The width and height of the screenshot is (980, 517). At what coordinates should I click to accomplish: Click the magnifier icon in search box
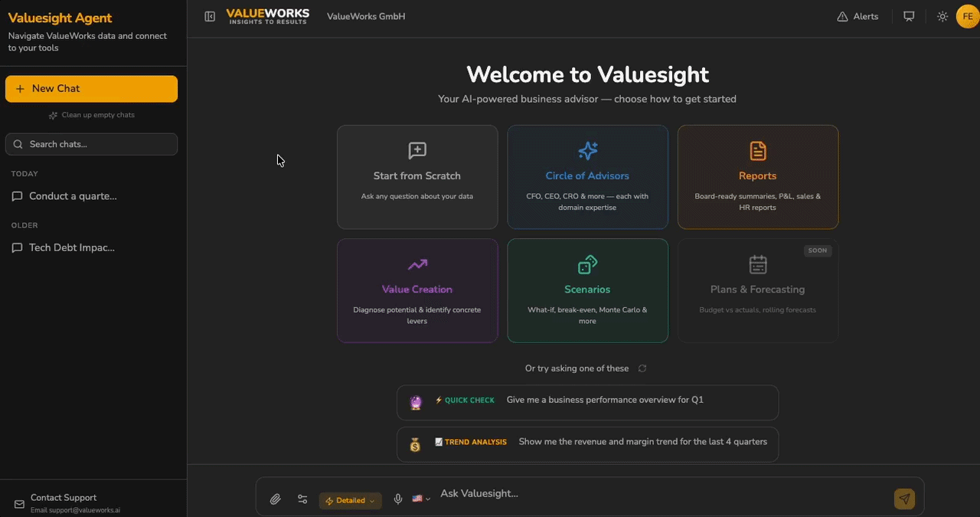tap(18, 144)
